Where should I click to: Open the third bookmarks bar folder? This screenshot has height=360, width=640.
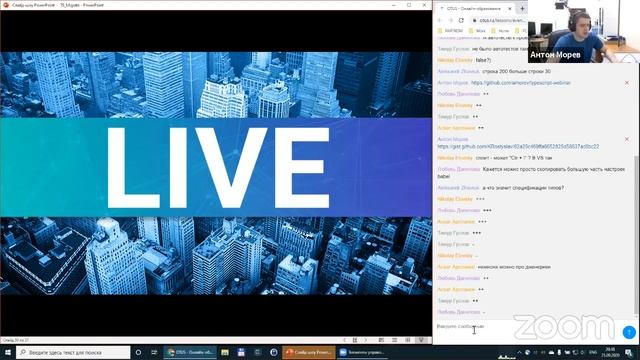click(500, 31)
